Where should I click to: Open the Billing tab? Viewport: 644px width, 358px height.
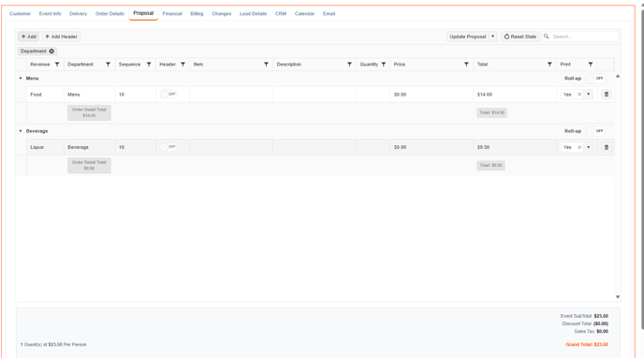(197, 13)
